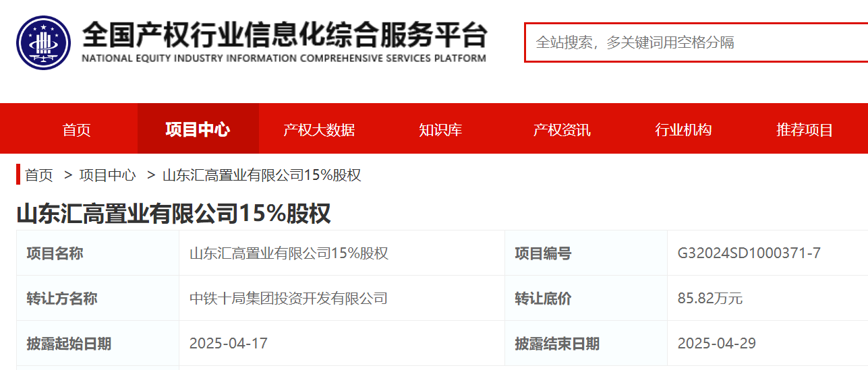Click the floor price value 85.82万元

tap(710, 299)
